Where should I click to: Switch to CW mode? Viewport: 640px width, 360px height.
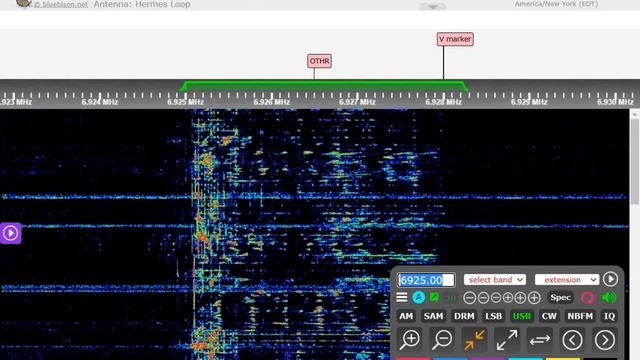[549, 316]
